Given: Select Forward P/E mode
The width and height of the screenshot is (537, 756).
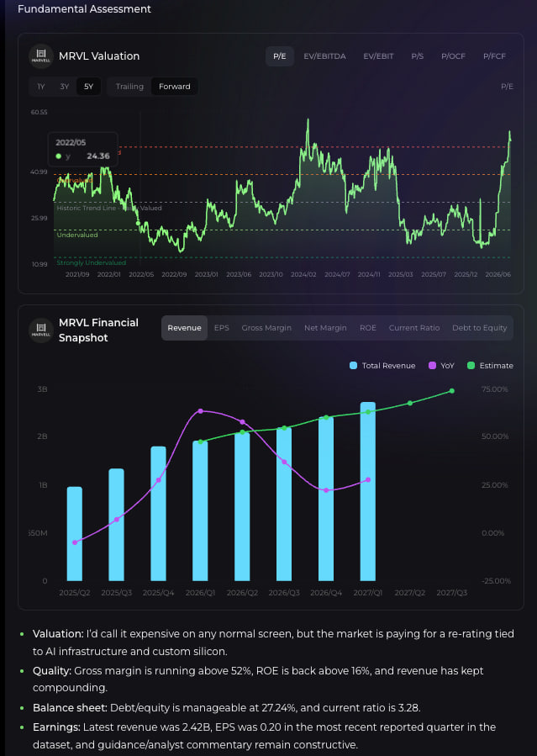Looking at the screenshot, I should 174,87.
